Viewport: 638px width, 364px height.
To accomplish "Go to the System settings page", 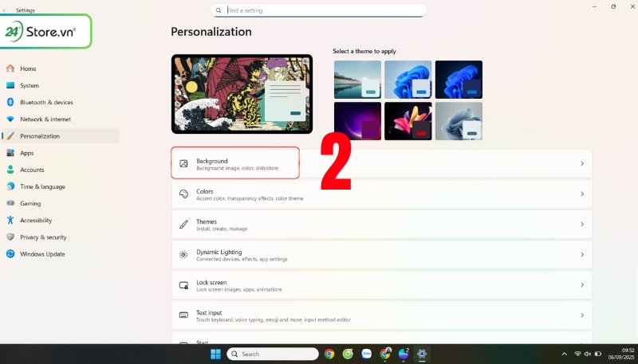I will [29, 85].
